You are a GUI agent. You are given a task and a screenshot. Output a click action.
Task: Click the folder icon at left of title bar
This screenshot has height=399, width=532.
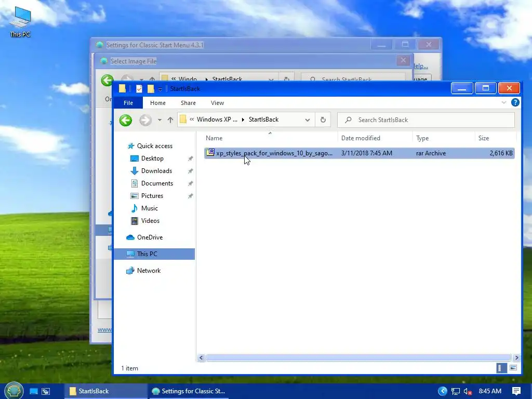(x=122, y=89)
